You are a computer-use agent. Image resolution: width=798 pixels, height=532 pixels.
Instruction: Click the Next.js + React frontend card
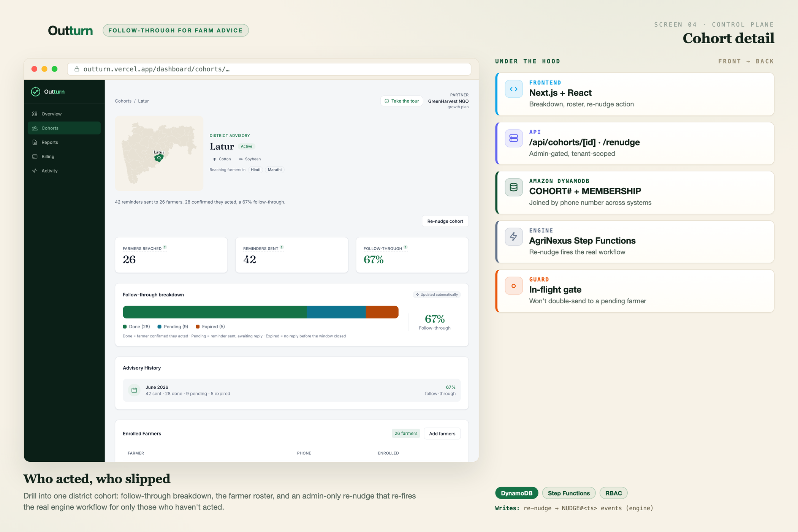(x=635, y=94)
